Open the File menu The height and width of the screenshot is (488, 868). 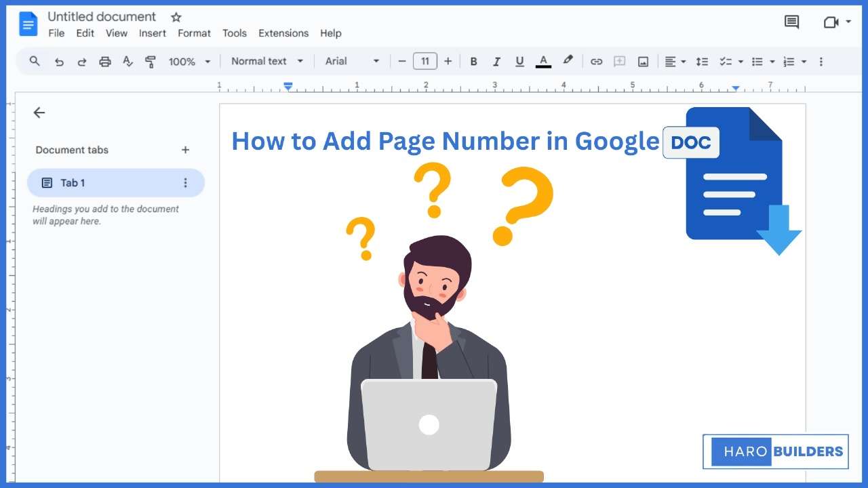[56, 33]
